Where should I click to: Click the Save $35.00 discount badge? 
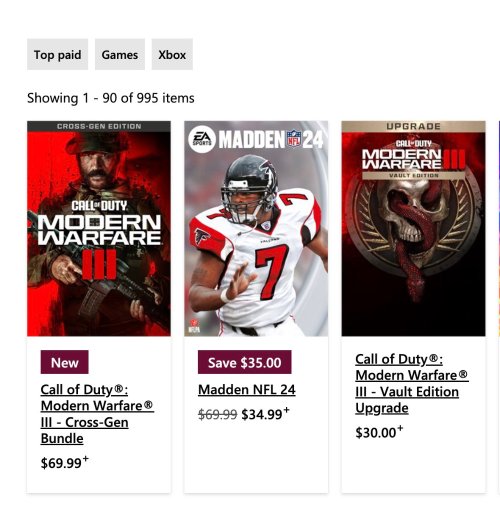pos(245,362)
